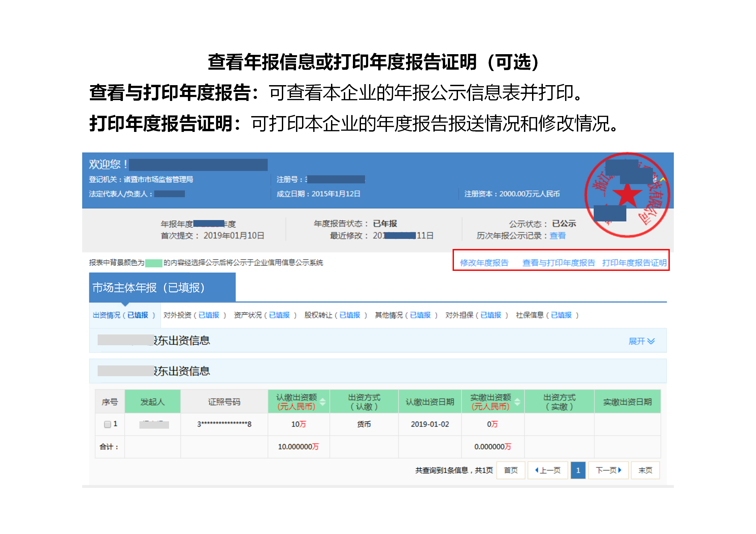
Task: Open the 修改年度报告 link
Action: 484,263
